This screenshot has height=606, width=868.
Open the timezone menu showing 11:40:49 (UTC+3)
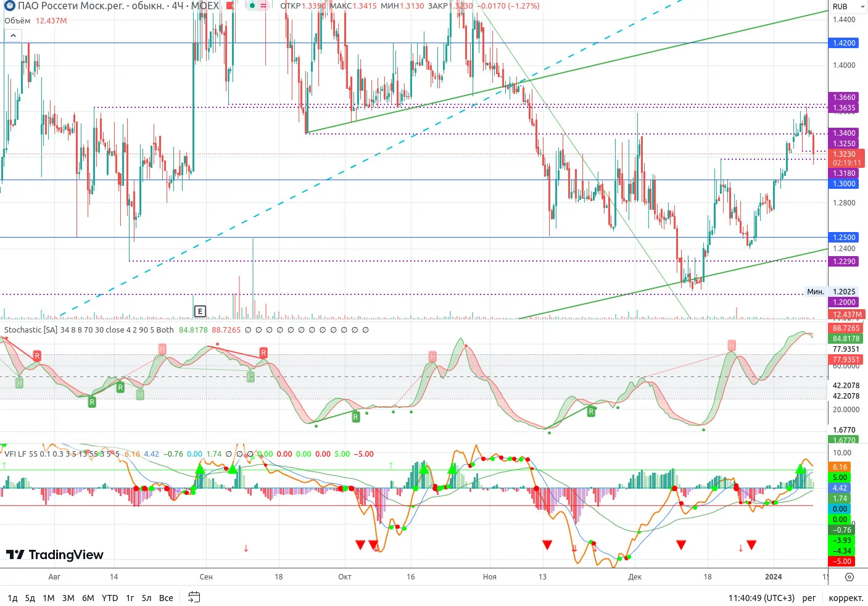pyautogui.click(x=761, y=598)
